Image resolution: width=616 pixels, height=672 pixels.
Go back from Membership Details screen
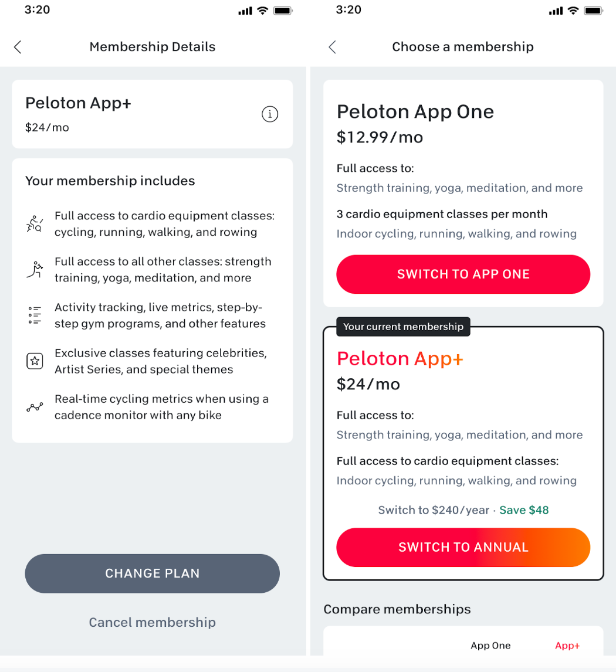tap(18, 47)
